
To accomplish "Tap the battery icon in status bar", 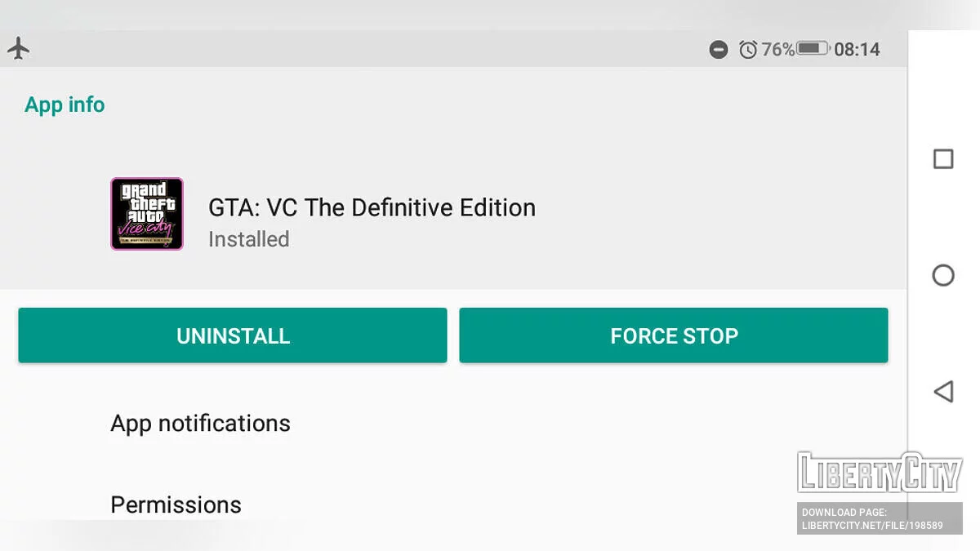I will click(x=813, y=49).
